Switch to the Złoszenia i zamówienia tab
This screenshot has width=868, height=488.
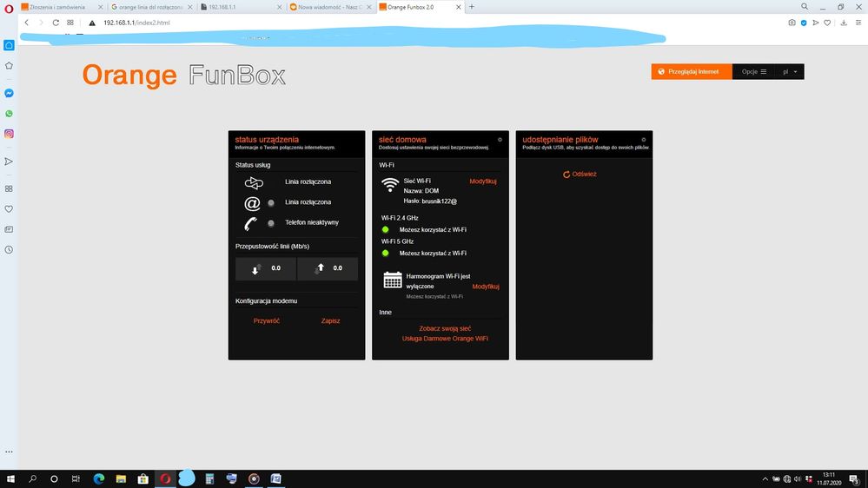(x=59, y=7)
